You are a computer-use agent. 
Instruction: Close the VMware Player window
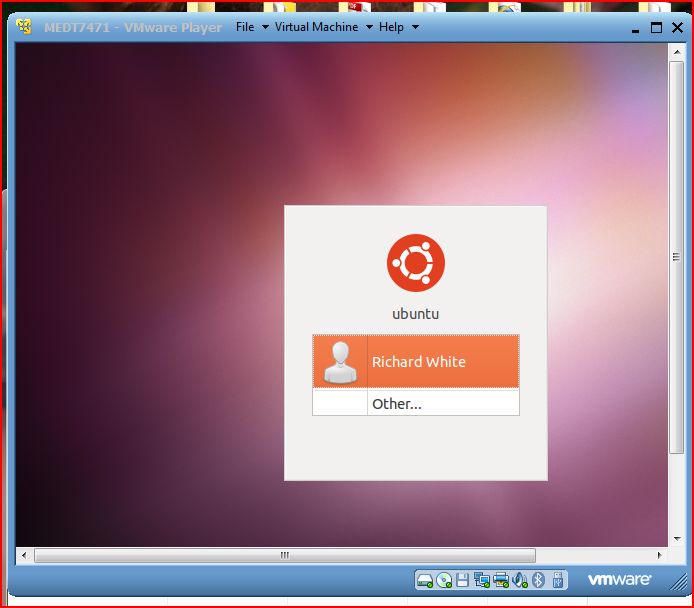tap(677, 28)
